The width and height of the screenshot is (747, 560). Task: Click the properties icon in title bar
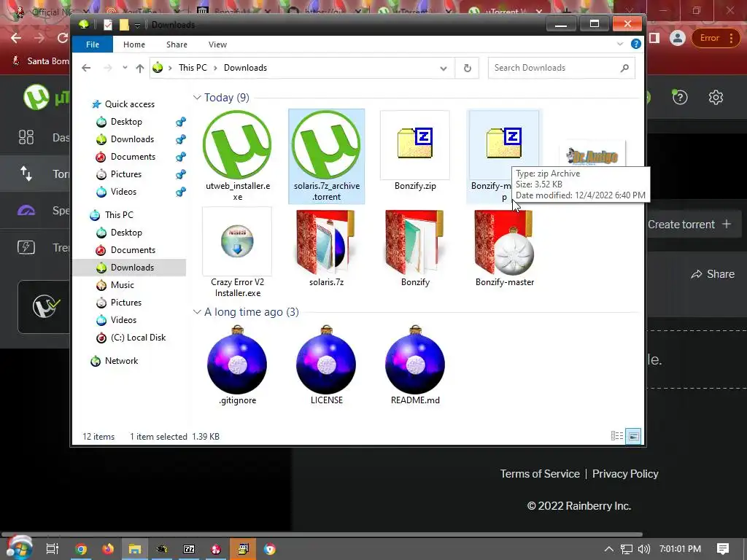point(108,25)
